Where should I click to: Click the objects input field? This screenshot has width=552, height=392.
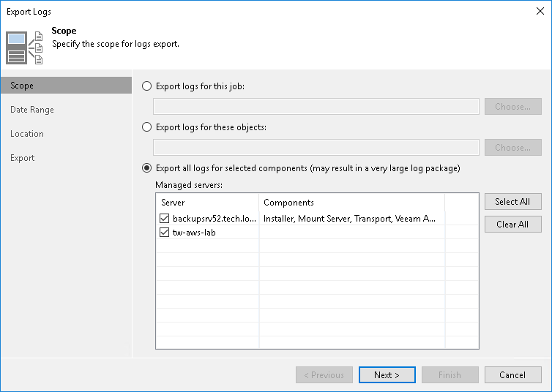[x=316, y=148]
